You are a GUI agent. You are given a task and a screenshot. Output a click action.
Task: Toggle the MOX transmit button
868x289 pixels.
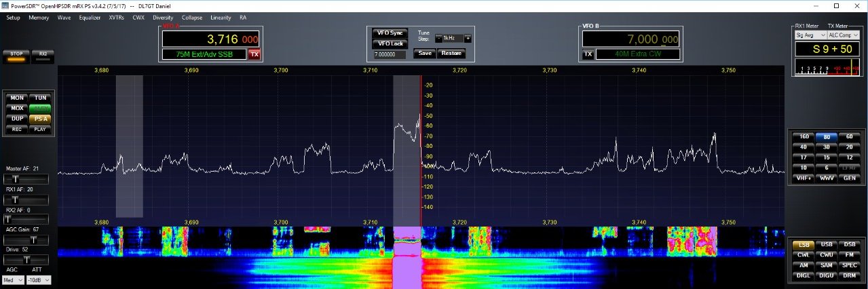17,108
